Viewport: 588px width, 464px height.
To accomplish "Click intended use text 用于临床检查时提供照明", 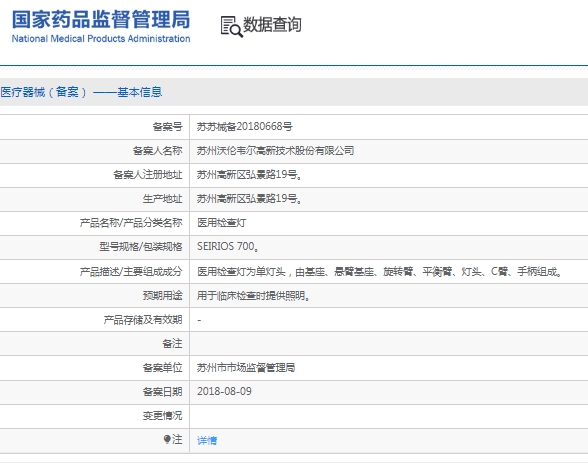I will [x=253, y=296].
